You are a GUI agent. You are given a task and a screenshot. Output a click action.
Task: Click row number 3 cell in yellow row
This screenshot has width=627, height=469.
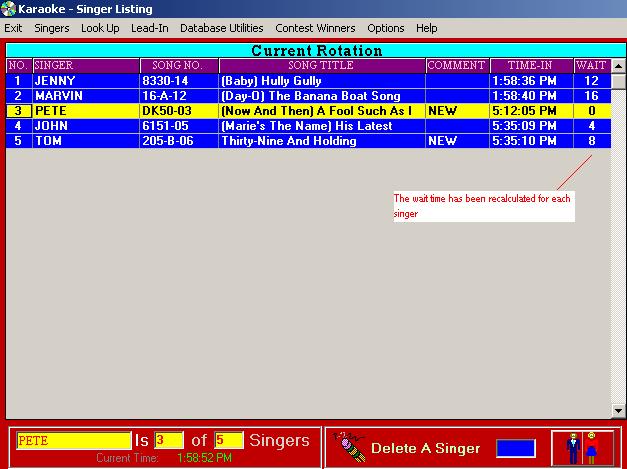(18, 111)
